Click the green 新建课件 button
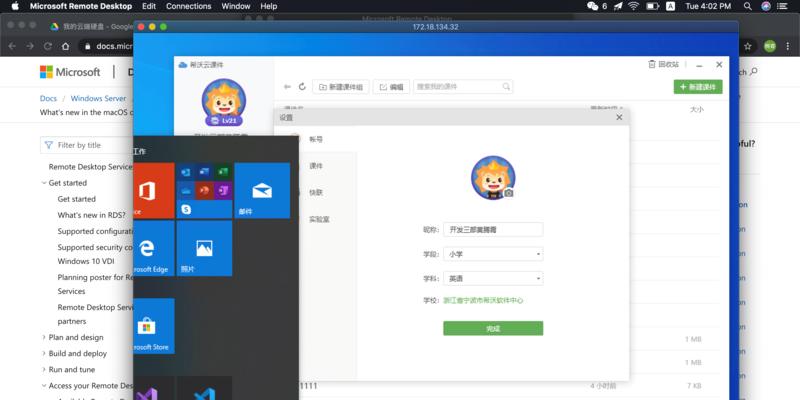 click(698, 87)
